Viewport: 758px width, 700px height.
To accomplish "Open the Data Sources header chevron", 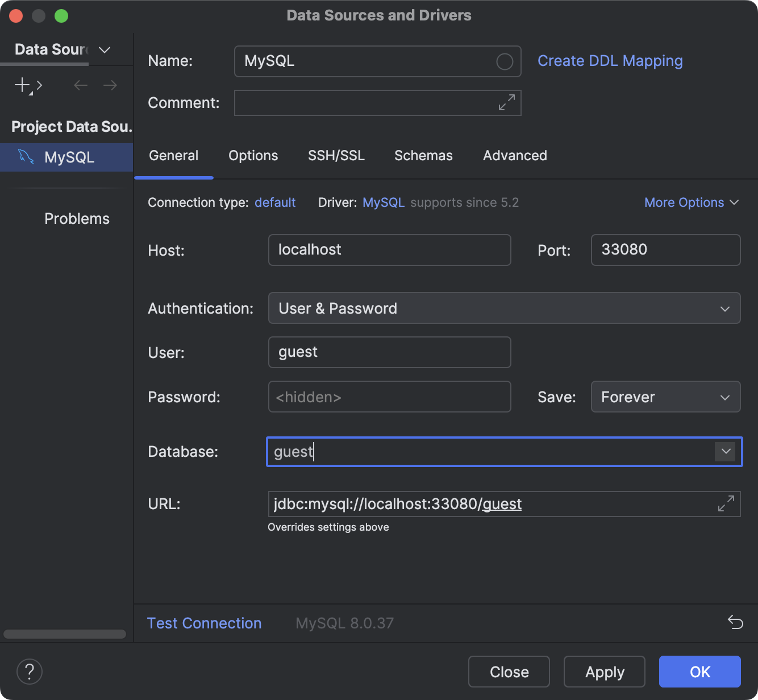I will tap(104, 50).
